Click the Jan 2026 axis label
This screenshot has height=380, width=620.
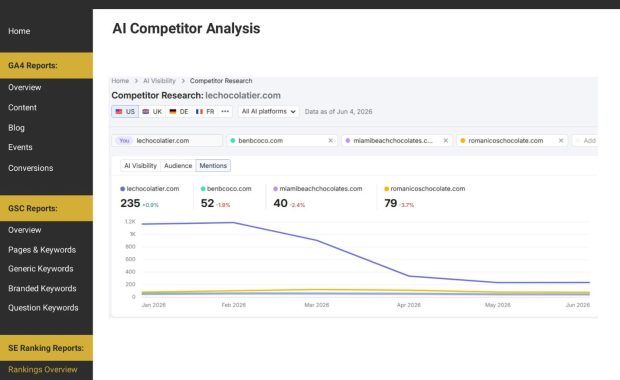154,305
